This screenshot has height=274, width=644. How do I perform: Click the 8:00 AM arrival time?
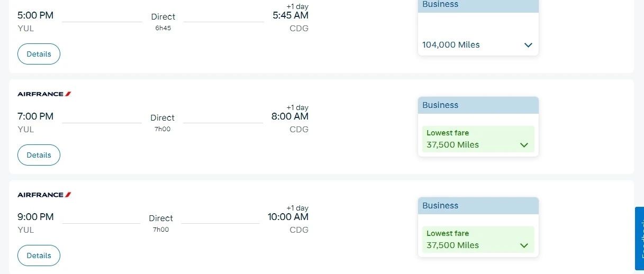click(x=290, y=116)
